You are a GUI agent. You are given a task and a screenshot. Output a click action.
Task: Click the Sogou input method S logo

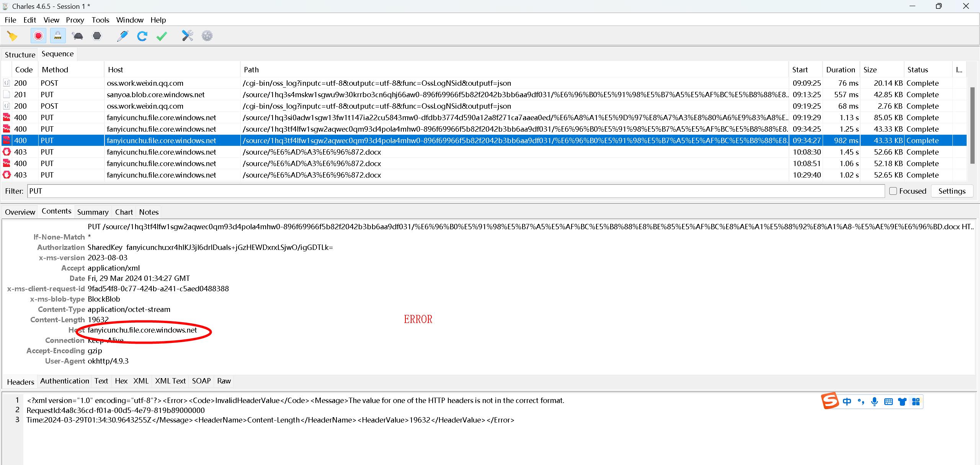tap(830, 401)
